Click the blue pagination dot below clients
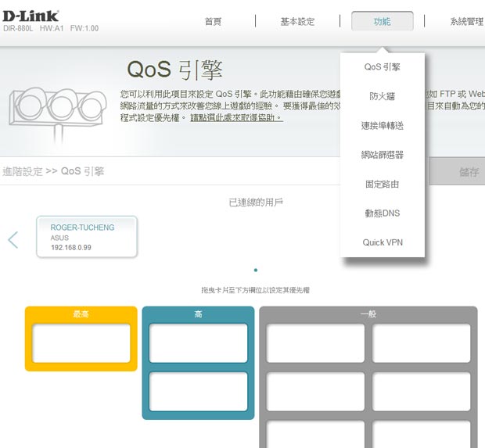485x448 pixels. click(256, 271)
